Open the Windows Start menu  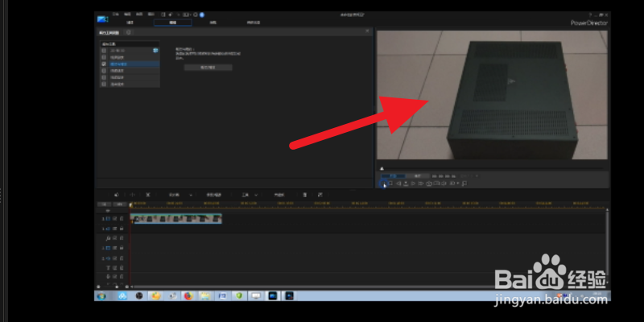pos(101,295)
